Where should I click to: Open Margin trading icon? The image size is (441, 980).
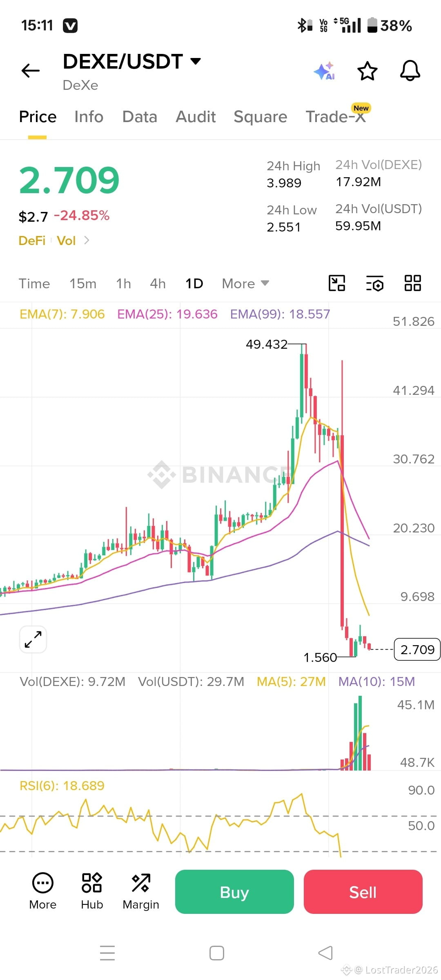(141, 892)
